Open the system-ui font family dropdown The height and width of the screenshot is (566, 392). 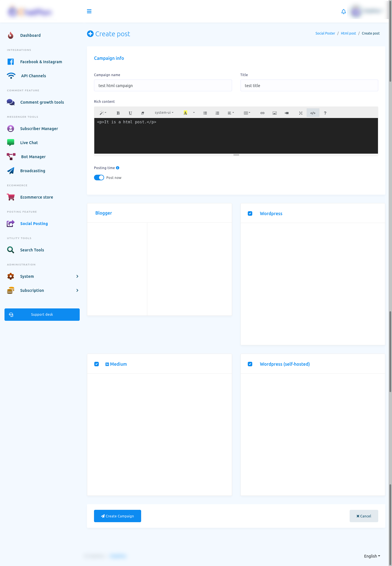[x=164, y=113]
